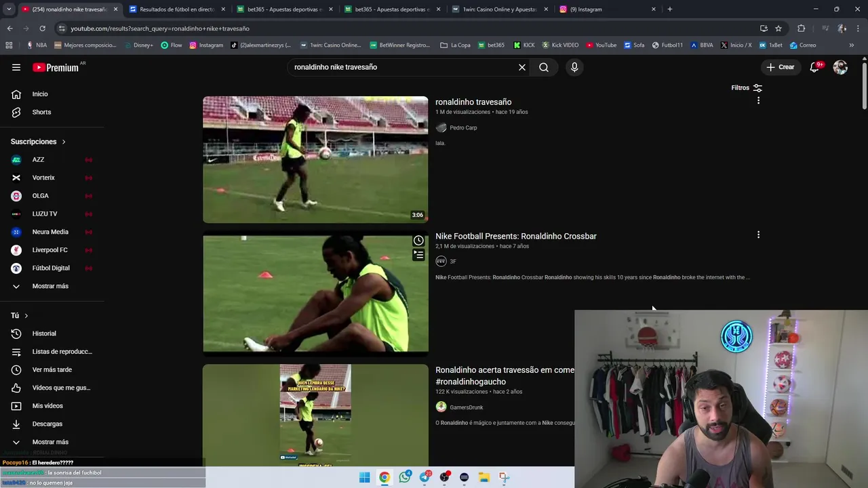This screenshot has height=488, width=868.
Task: Open options for 'ronaldinho travesaño' video
Action: (x=758, y=100)
